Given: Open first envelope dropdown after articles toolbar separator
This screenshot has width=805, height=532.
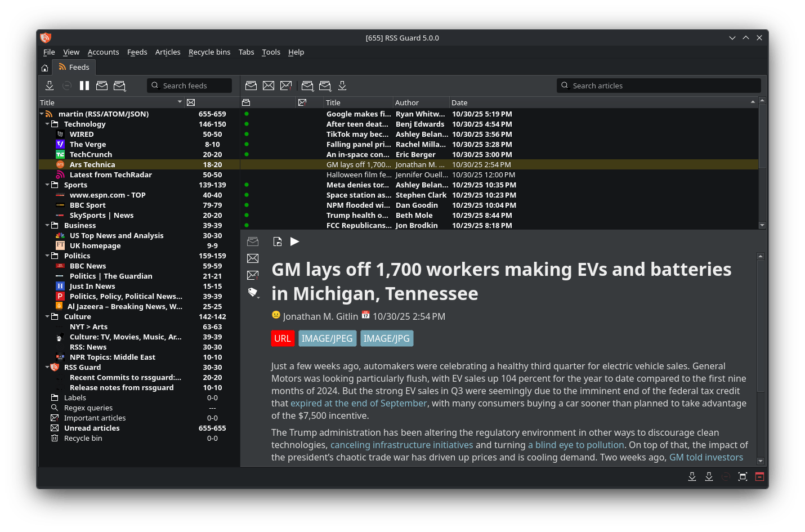Looking at the screenshot, I should (308, 86).
